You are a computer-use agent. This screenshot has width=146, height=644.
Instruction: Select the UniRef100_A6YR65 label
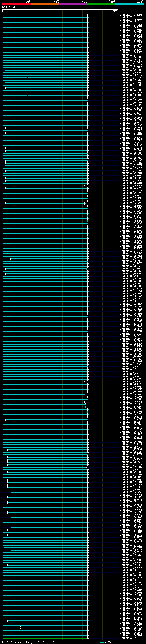click(x=131, y=382)
